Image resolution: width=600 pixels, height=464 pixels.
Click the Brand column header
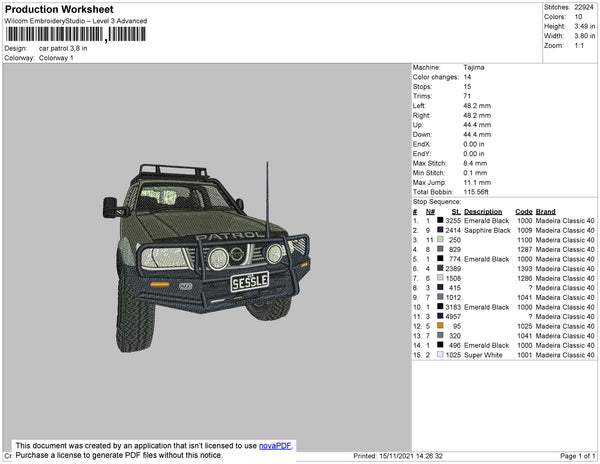(x=545, y=212)
